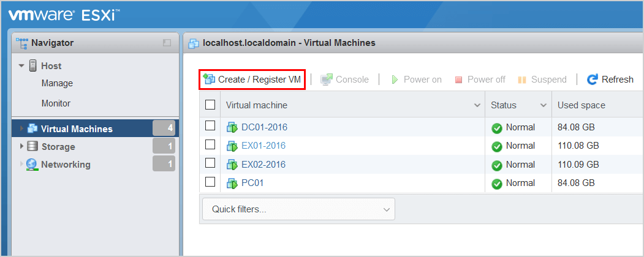Click the 110.08 GB used space value

coord(578,146)
